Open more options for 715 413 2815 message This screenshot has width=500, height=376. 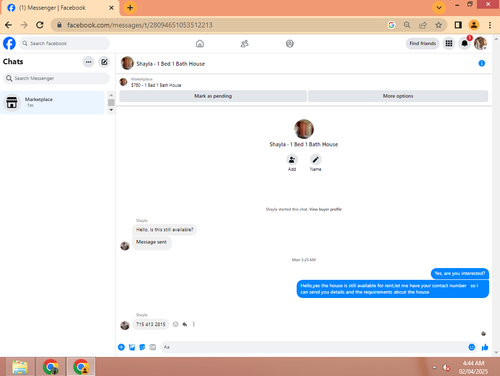point(194,324)
